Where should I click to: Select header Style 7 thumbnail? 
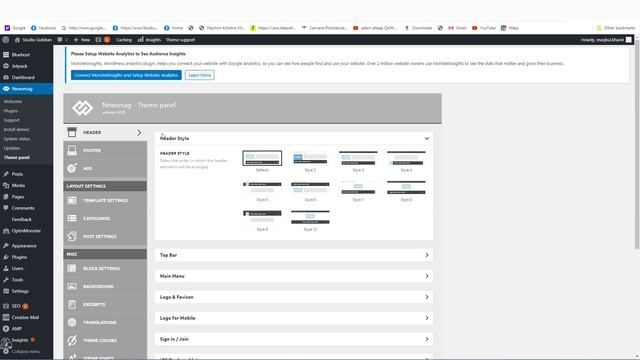[358, 188]
